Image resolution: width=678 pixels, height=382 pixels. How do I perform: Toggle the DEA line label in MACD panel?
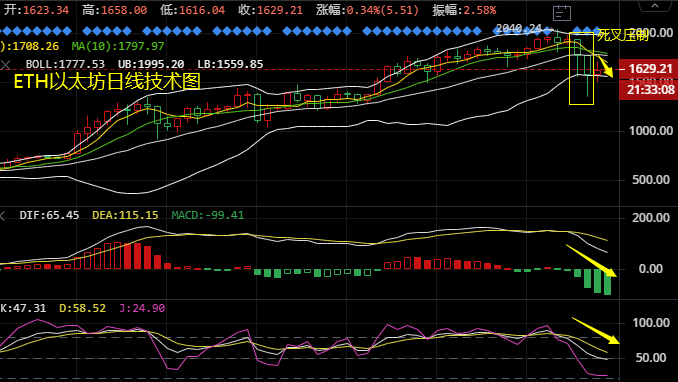125,215
